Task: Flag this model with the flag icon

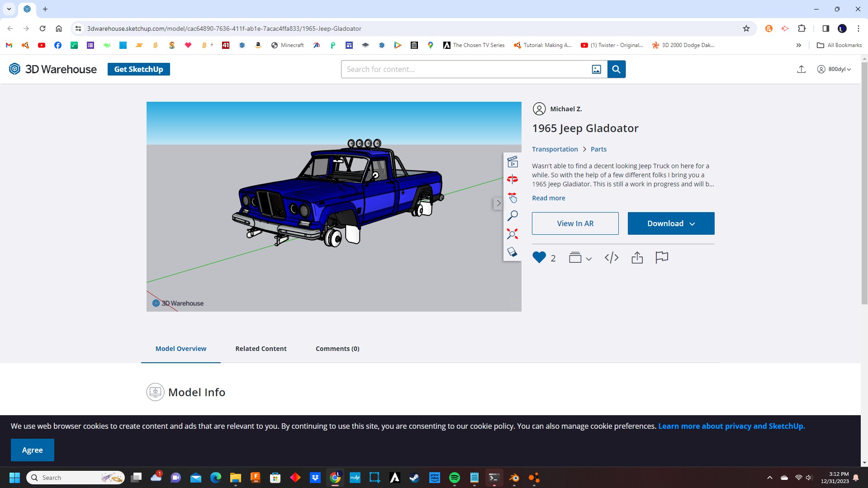Action: pos(661,257)
